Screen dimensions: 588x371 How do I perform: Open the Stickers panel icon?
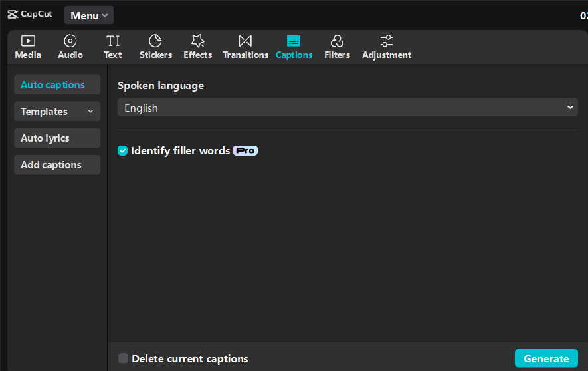[x=155, y=41]
